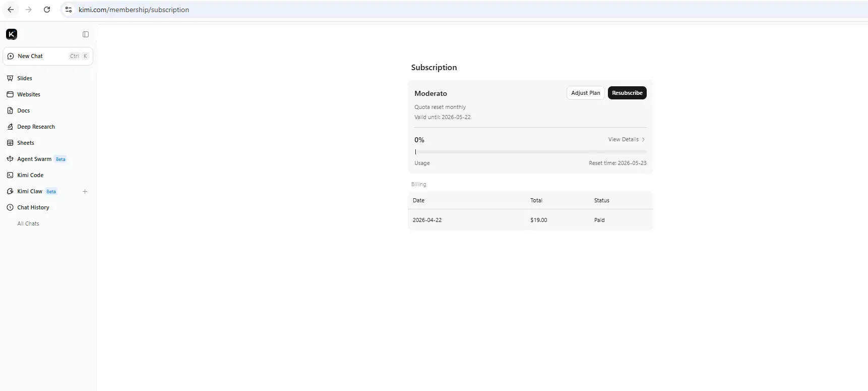Click the Moderato plan name

[x=430, y=93]
